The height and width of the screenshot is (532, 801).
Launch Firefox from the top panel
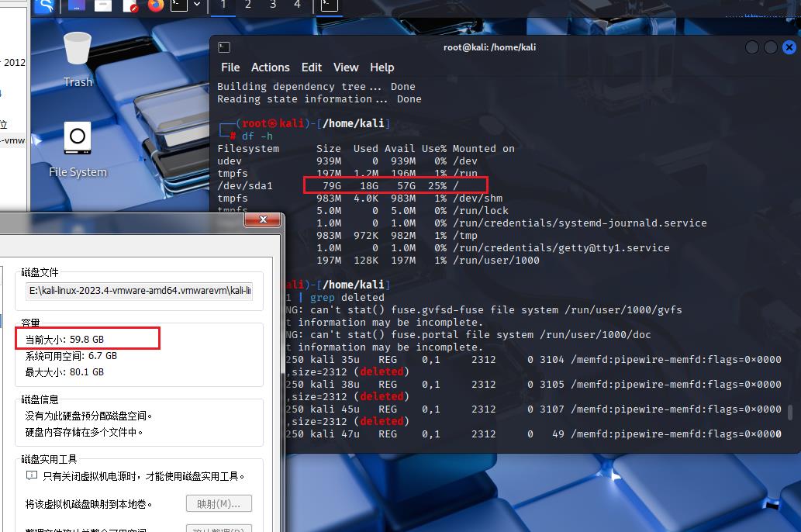[155, 5]
